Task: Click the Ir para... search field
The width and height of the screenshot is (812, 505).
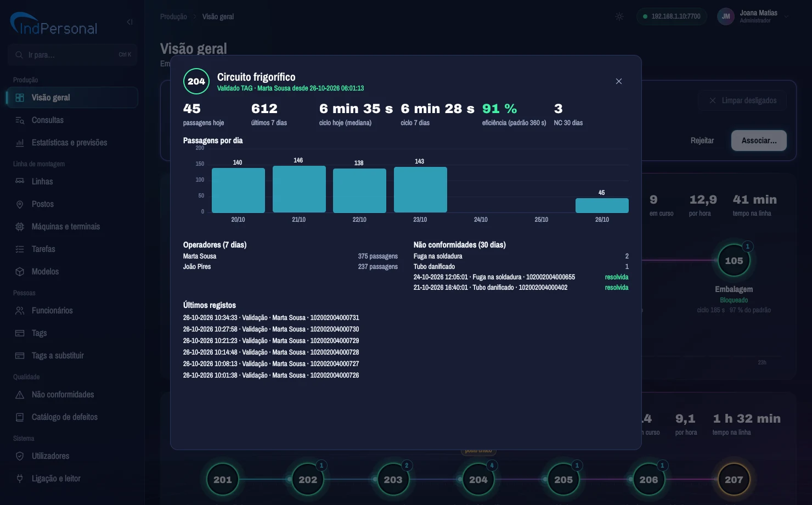Action: point(72,55)
